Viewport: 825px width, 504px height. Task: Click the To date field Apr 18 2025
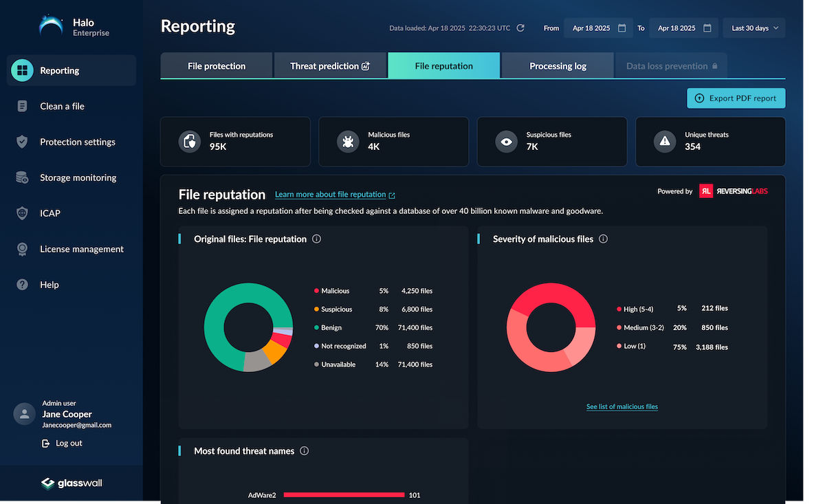click(x=683, y=28)
